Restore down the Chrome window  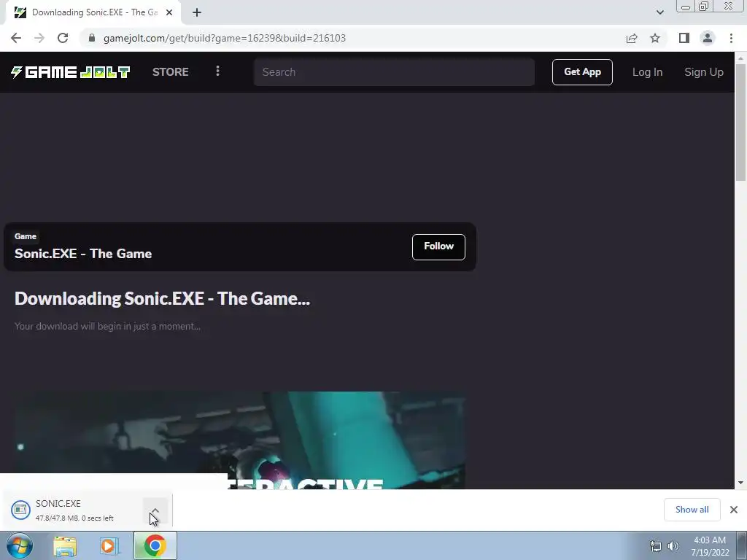pyautogui.click(x=704, y=6)
